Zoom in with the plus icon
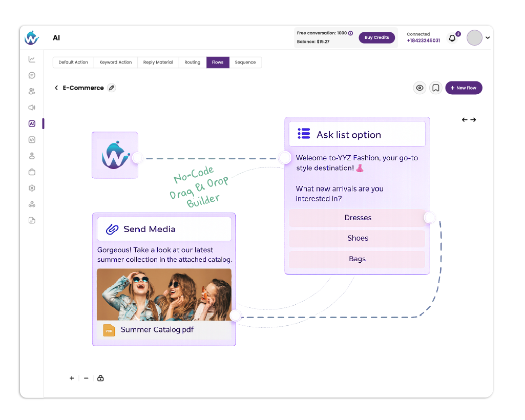The height and width of the screenshot is (420, 525). tap(72, 378)
